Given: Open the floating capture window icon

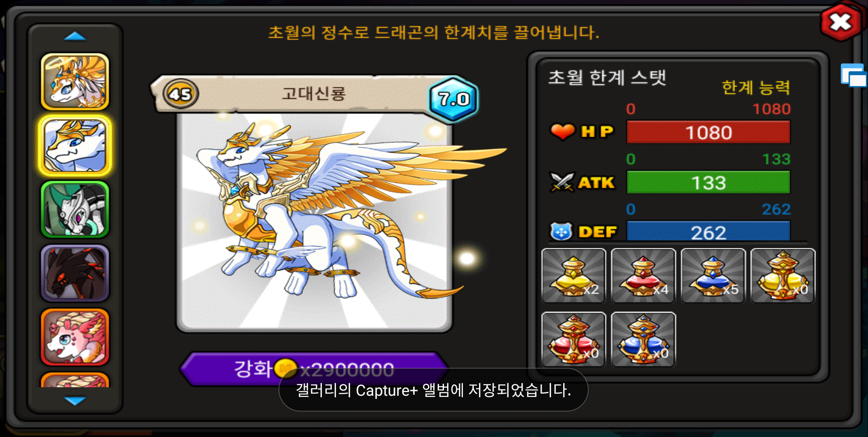Looking at the screenshot, I should (x=853, y=76).
